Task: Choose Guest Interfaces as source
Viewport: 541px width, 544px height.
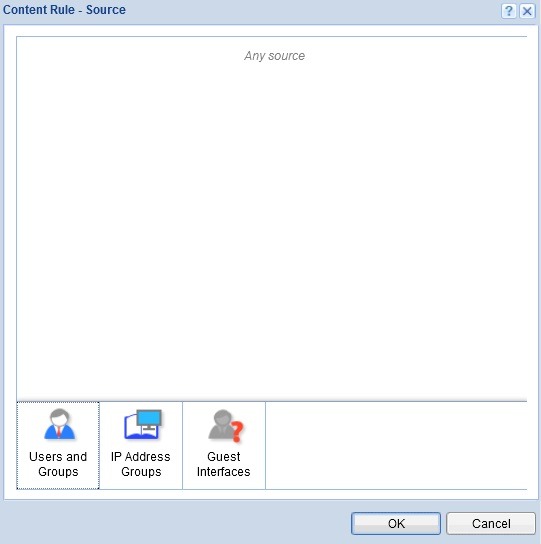Action: (x=224, y=445)
